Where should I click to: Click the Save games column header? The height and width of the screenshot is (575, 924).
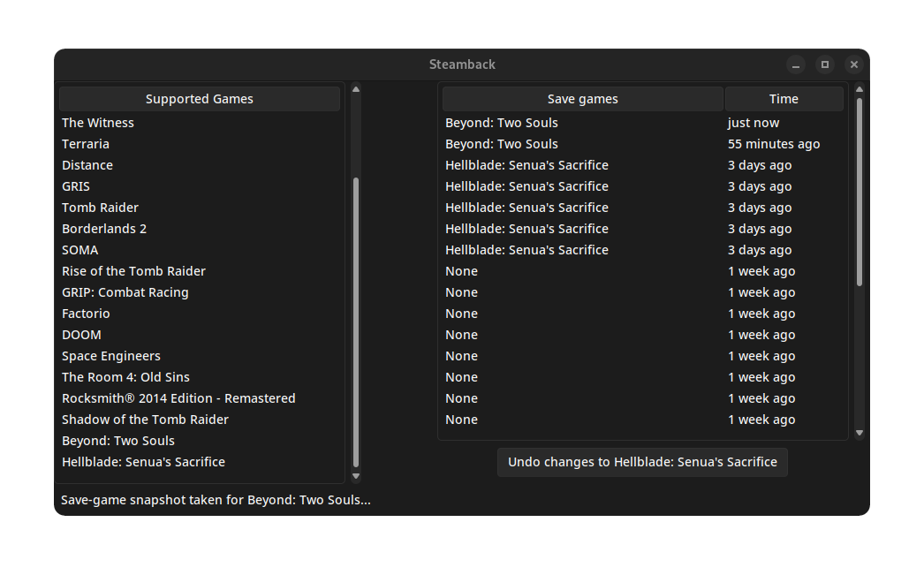click(582, 98)
